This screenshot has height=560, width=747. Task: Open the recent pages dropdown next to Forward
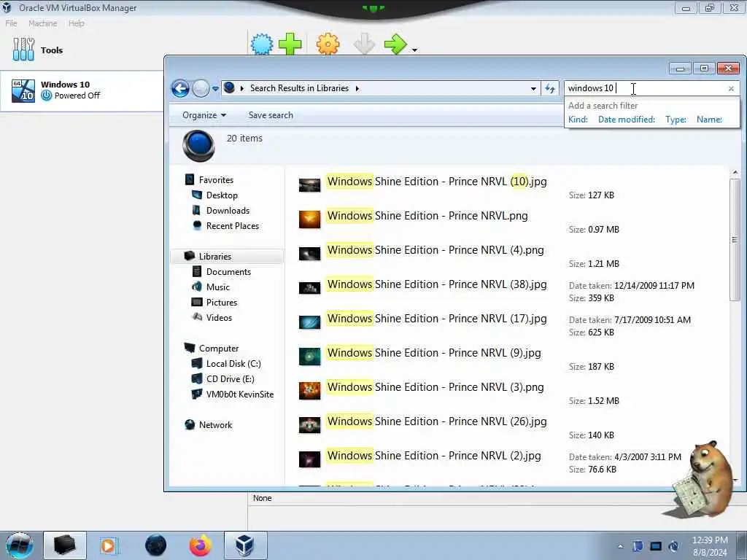click(215, 89)
